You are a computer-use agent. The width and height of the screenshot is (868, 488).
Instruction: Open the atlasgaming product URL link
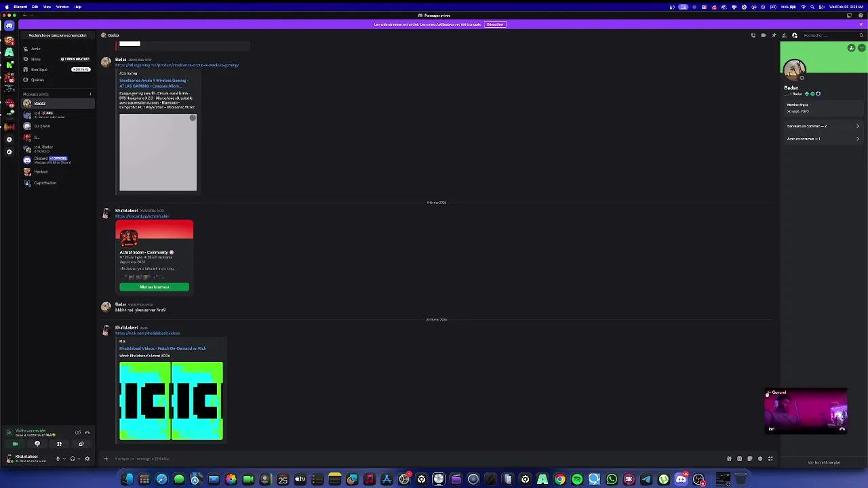coord(177,65)
